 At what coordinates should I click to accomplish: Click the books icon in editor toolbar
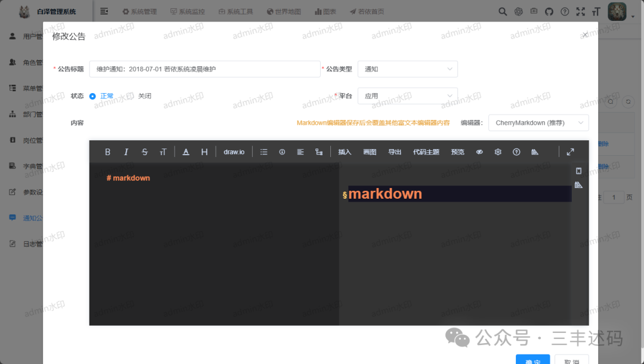535,152
